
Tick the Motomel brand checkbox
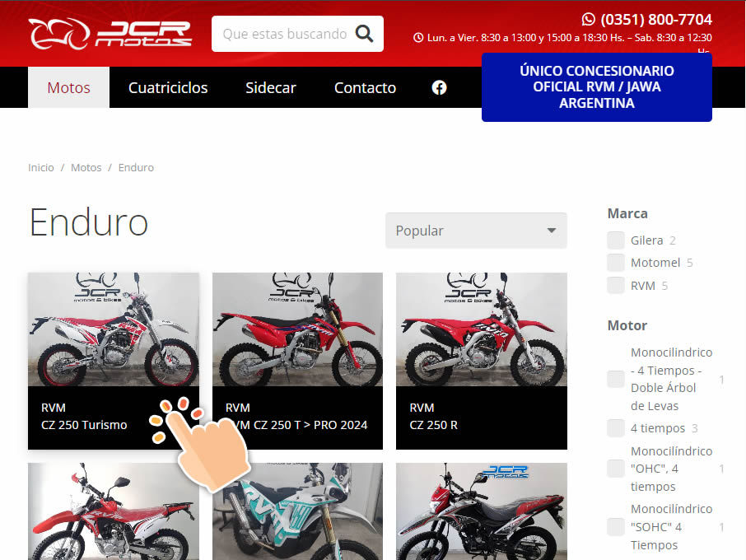click(x=616, y=263)
